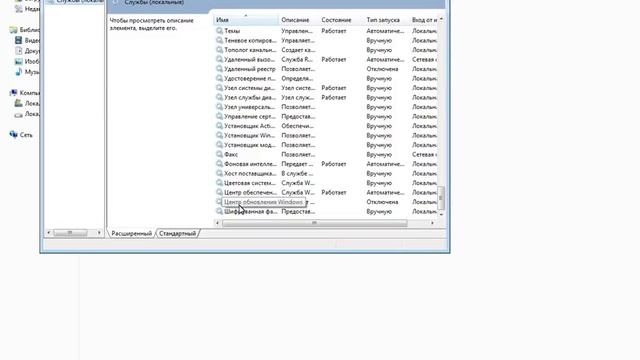640x360 pixels.
Task: Select the Центр обеспечения service icon
Action: click(219, 192)
